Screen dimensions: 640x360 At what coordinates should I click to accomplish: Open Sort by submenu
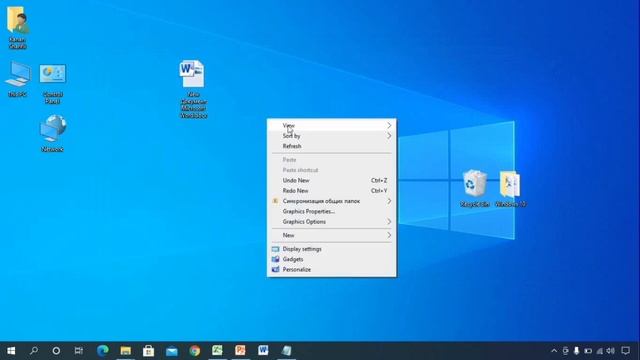pyautogui.click(x=331, y=136)
